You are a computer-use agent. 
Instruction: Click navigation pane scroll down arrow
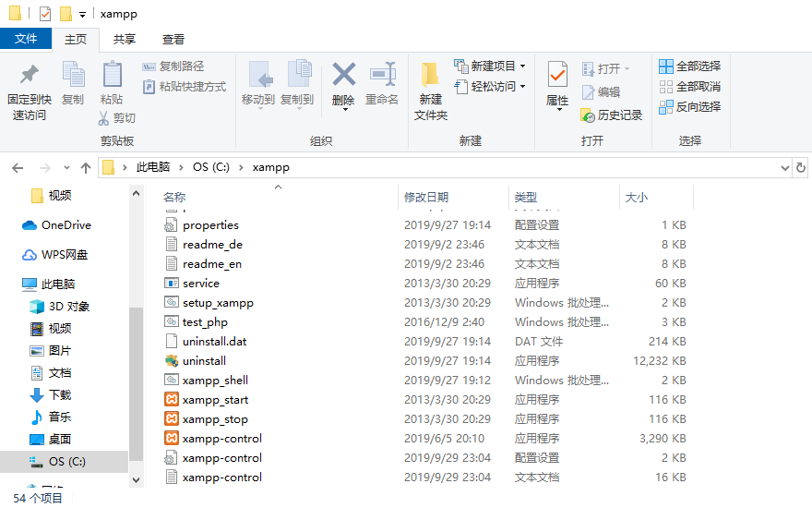point(137,480)
